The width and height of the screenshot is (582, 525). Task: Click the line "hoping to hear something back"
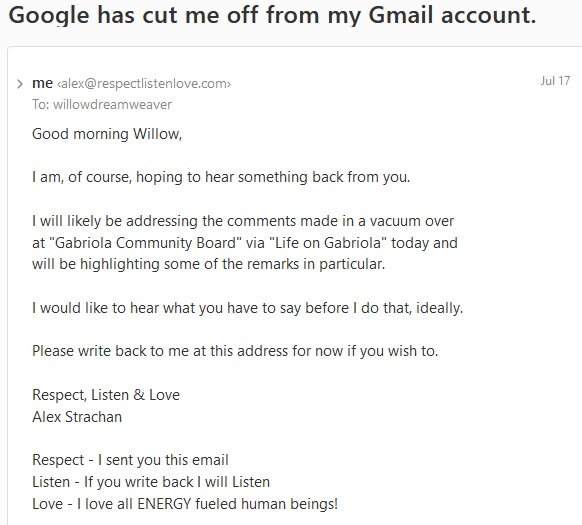[221, 177]
